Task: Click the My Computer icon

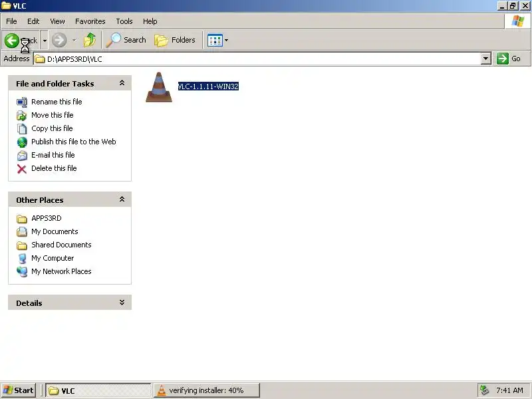Action: point(22,259)
